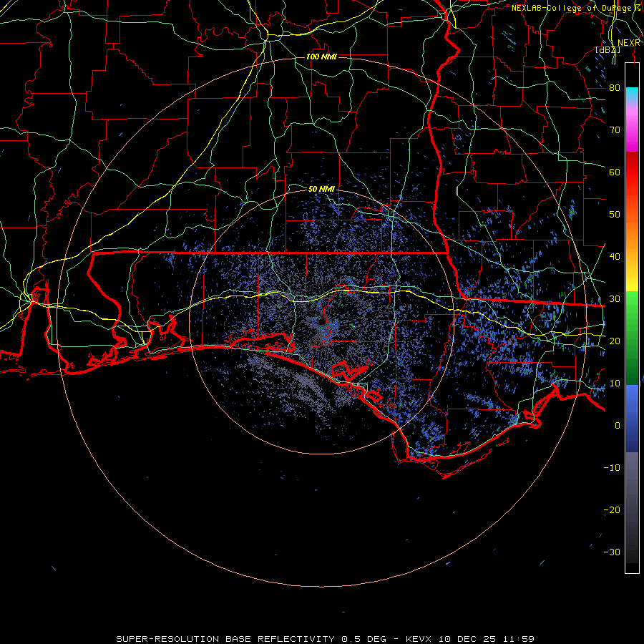The height and width of the screenshot is (644, 644).
Task: Pick the bright green segment of the color bar
Action: pyautogui.click(x=632, y=312)
